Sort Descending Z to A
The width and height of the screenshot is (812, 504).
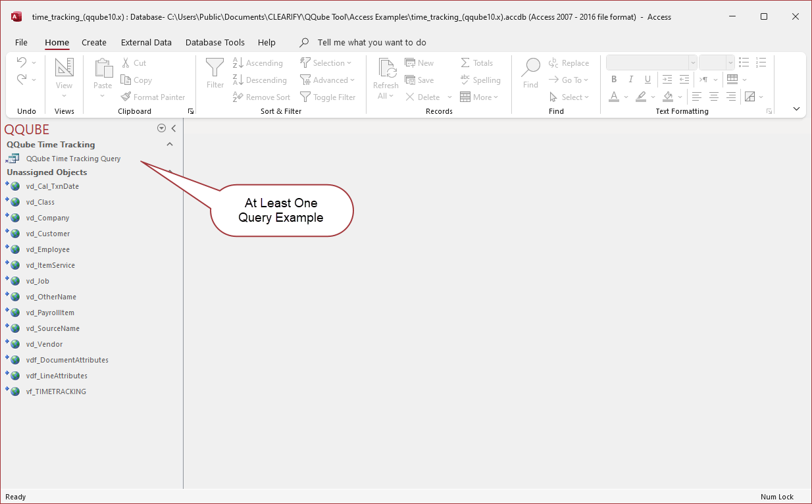pos(260,80)
